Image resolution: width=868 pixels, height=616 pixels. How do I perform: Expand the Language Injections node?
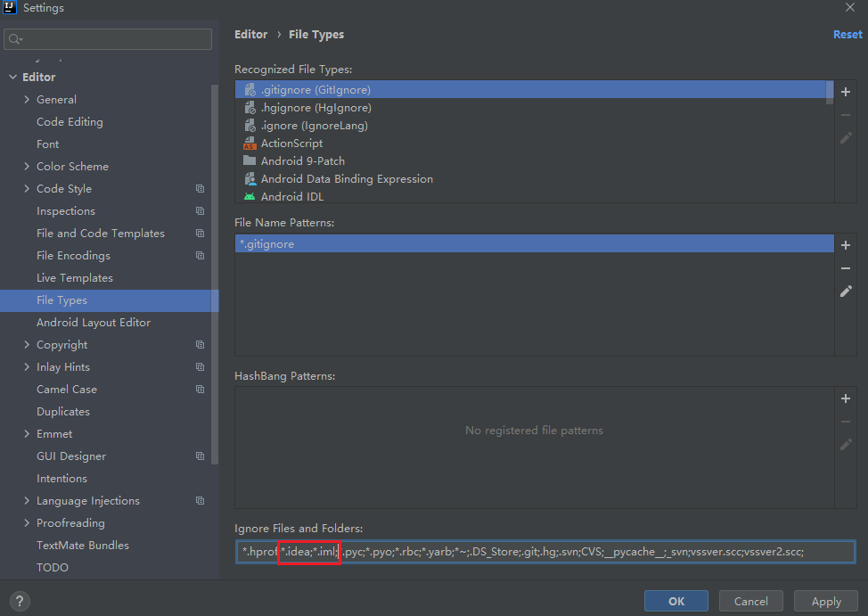click(x=27, y=500)
